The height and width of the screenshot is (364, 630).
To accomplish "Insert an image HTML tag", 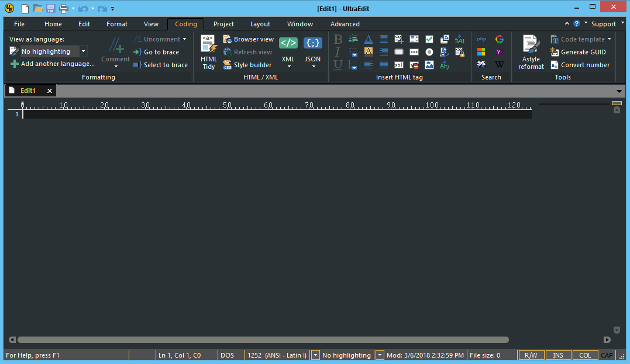I will (x=429, y=65).
